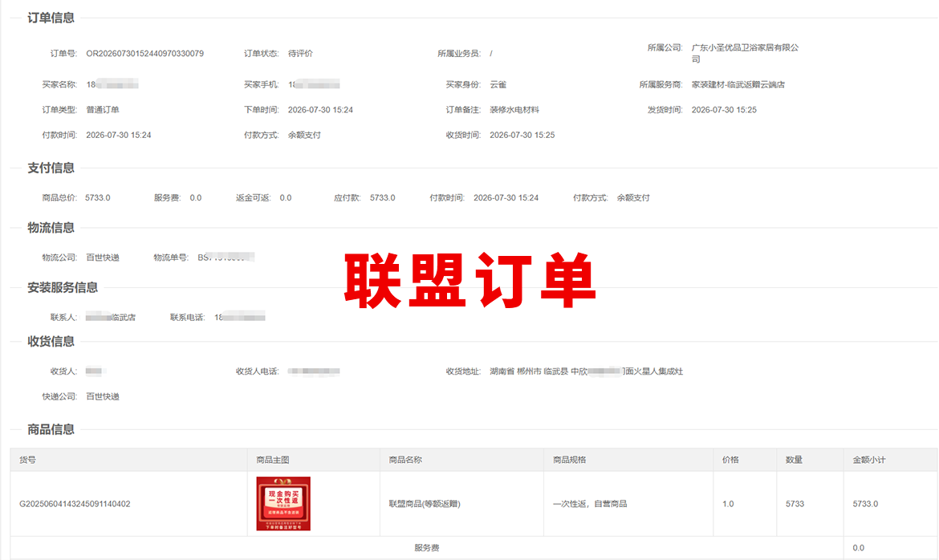939x560 pixels.
Task: Select shipping time 2026-07-30 15:25
Action: click(x=724, y=110)
